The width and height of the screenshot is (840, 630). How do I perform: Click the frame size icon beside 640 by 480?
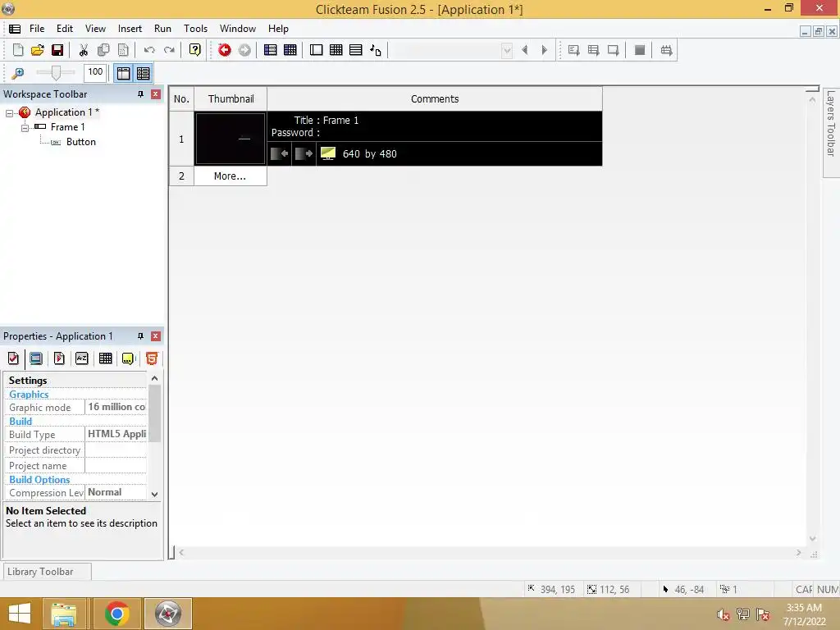(x=328, y=153)
